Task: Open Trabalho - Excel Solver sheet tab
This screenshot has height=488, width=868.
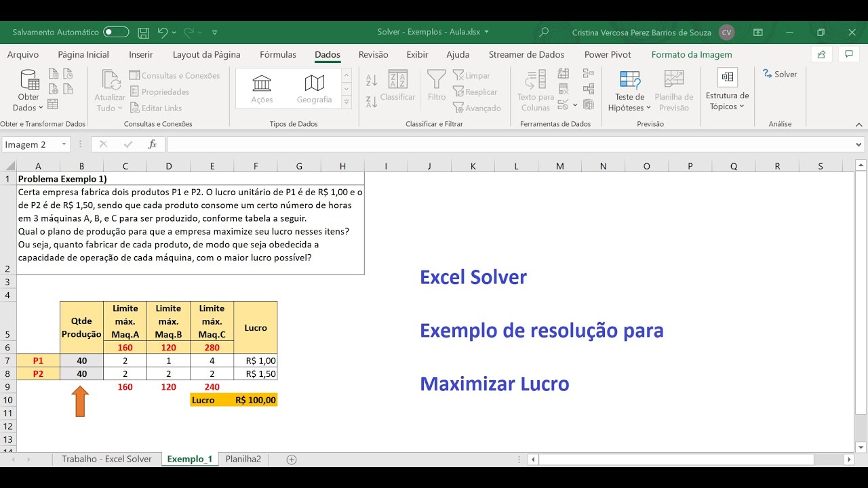Action: click(x=106, y=459)
